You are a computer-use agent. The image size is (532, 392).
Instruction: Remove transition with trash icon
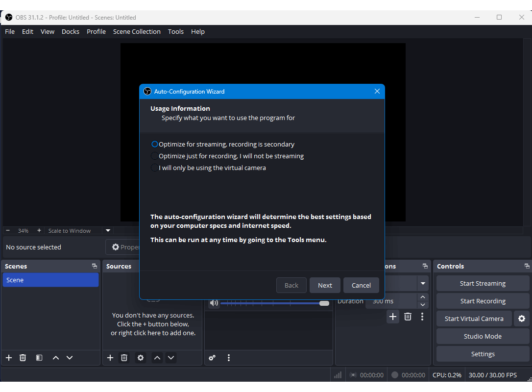coord(408,317)
